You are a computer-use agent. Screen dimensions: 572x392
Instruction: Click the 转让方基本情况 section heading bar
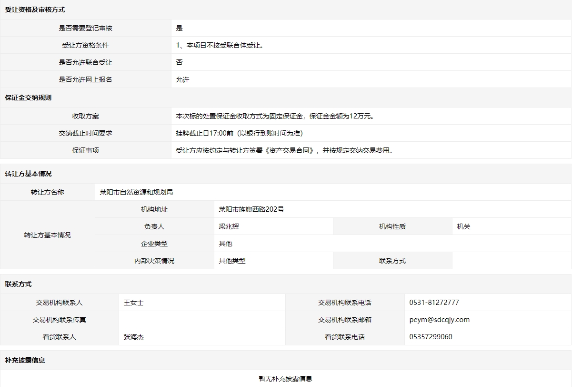[x=28, y=174]
